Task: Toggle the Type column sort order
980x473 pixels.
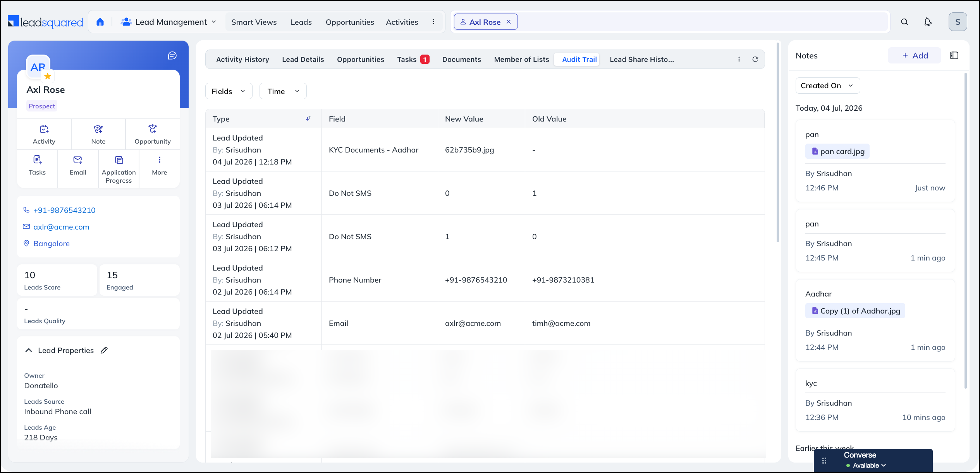Action: pos(308,118)
